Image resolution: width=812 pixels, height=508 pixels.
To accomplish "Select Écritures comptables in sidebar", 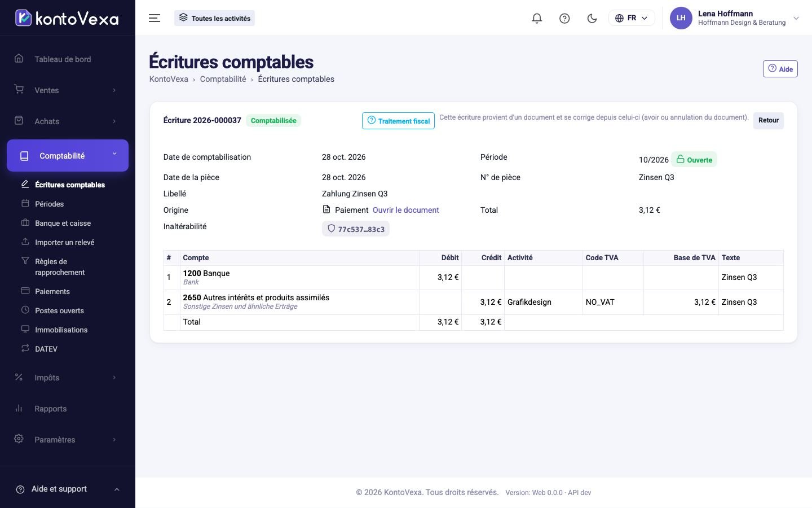I will (x=70, y=185).
